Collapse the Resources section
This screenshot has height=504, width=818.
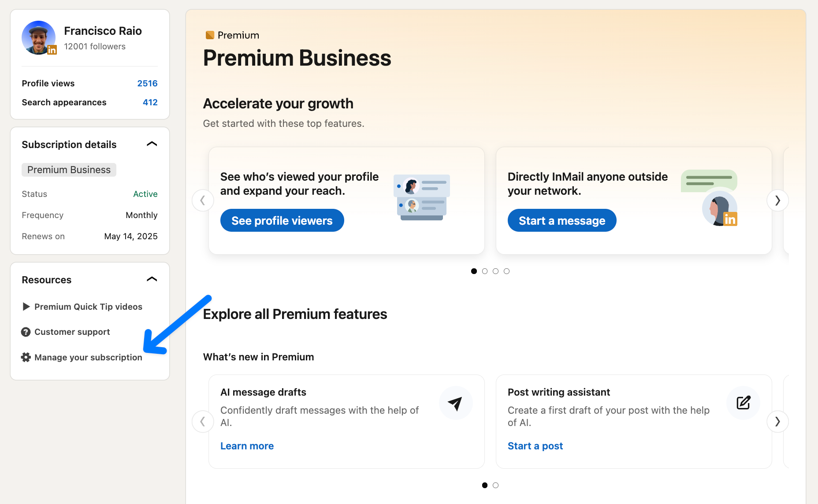click(x=152, y=280)
